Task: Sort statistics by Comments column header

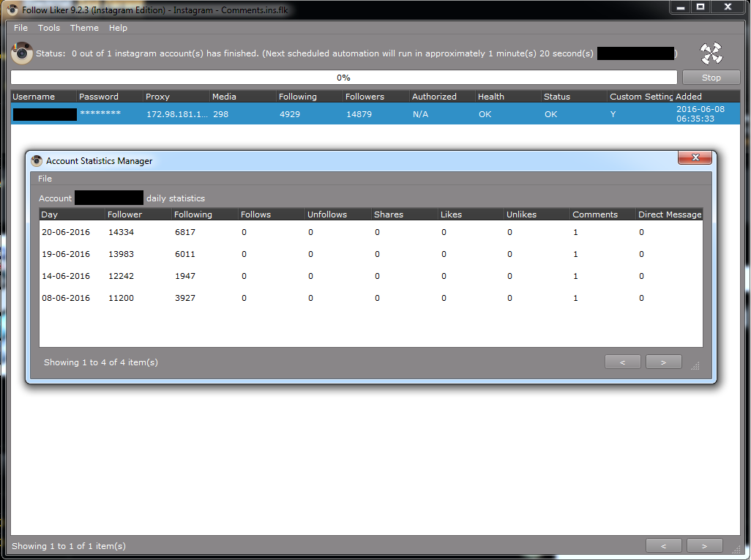Action: click(x=603, y=214)
